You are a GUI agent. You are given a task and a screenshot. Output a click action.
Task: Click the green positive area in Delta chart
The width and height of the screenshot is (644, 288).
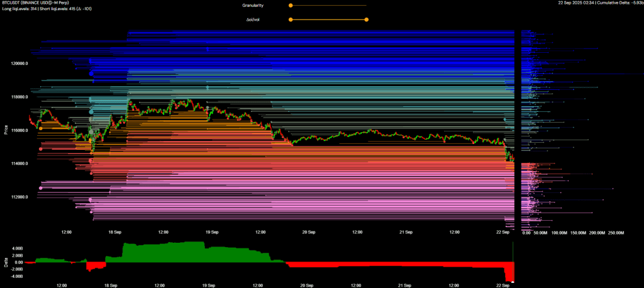coord(164,252)
